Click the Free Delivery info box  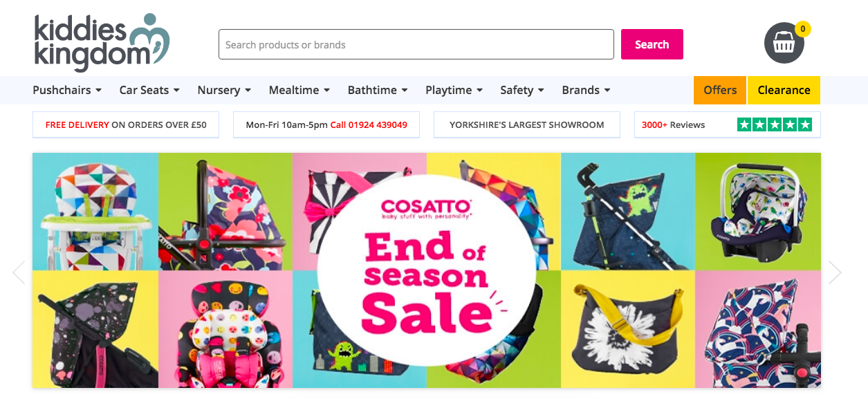[x=126, y=125]
